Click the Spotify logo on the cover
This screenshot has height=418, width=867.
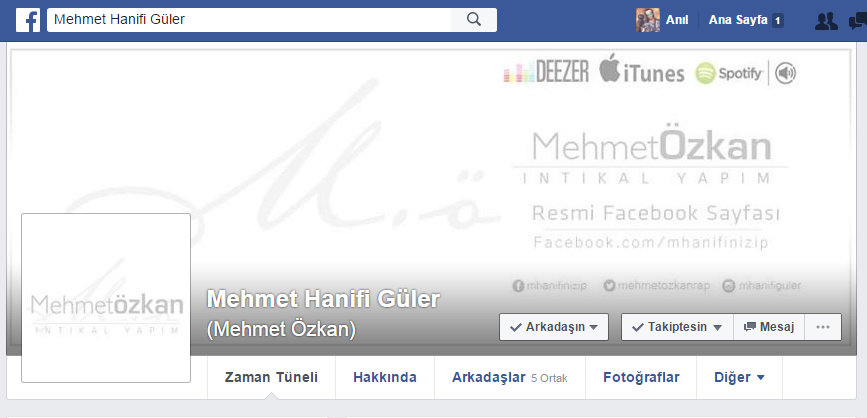coord(729,73)
